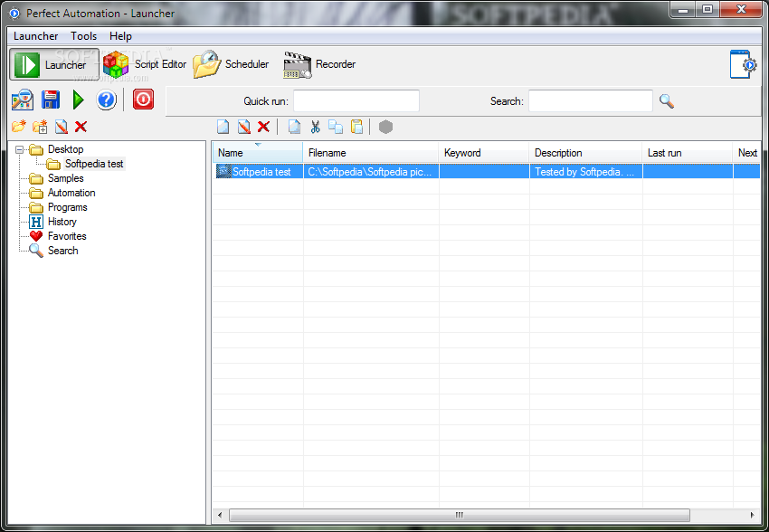Image resolution: width=769 pixels, height=532 pixels.
Task: Click the scissors cut icon
Action: [x=315, y=127]
